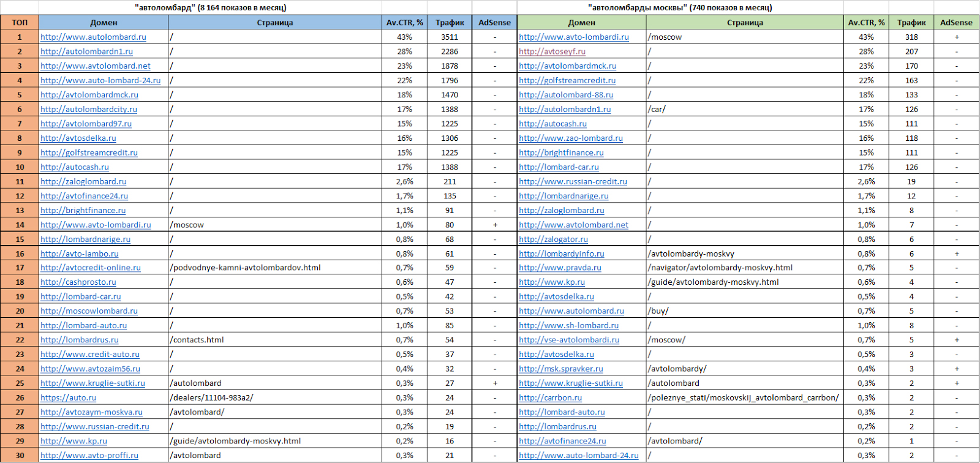Follow the http://autolombardcity.ru link
The image size is (980, 463).
(89, 109)
